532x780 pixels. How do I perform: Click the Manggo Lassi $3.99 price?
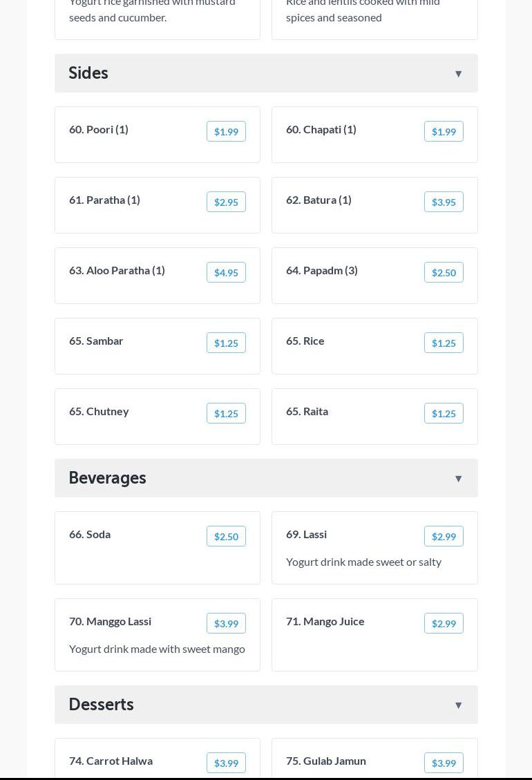pyautogui.click(x=226, y=624)
